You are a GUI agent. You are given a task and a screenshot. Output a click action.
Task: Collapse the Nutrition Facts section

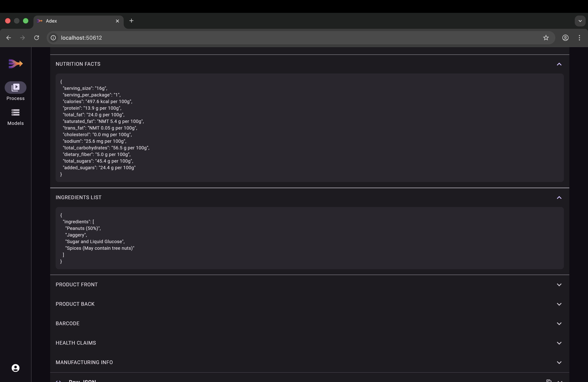559,64
